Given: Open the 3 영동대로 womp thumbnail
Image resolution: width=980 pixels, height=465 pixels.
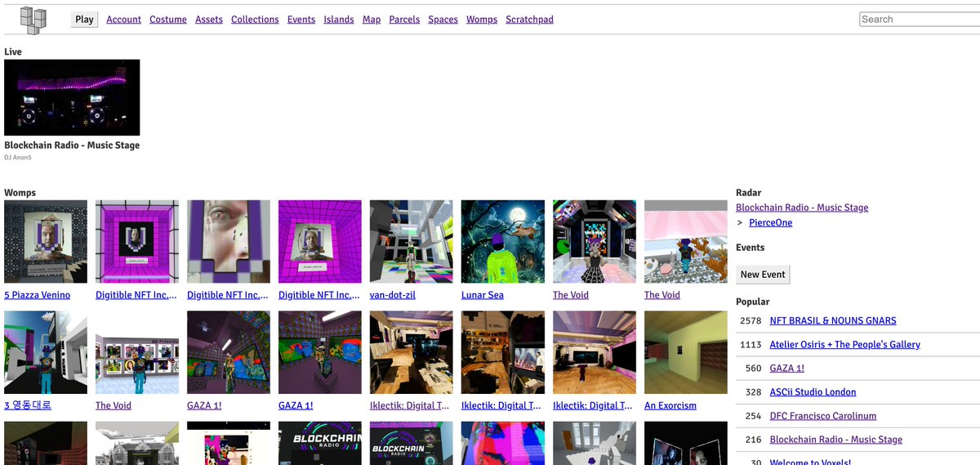Looking at the screenshot, I should point(46,352).
